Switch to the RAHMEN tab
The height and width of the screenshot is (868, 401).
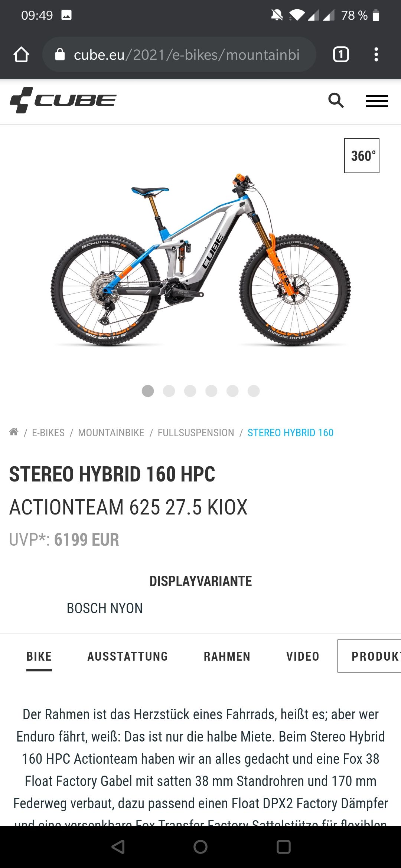pos(227,656)
